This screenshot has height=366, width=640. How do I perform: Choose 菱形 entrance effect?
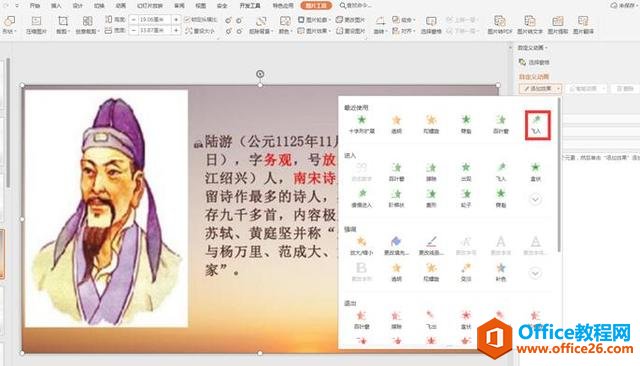tap(431, 199)
